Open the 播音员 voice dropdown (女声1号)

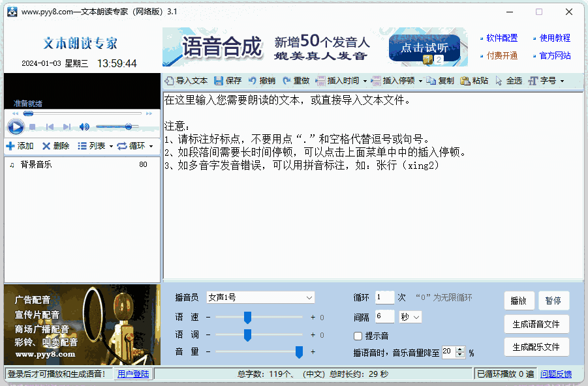pyautogui.click(x=260, y=297)
